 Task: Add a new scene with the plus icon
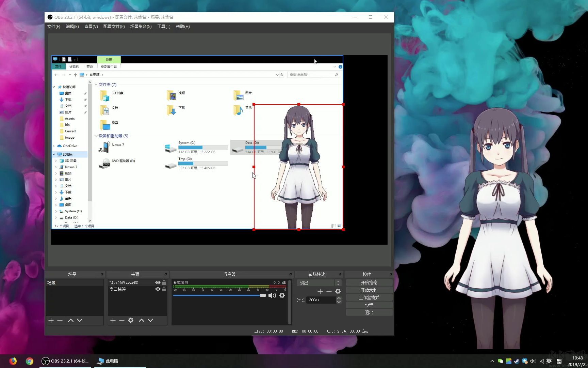coord(51,320)
